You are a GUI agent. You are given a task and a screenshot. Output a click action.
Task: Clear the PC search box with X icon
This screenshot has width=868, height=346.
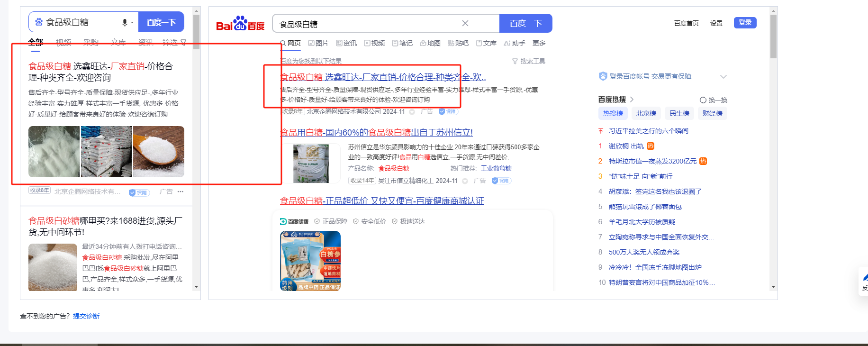point(465,23)
